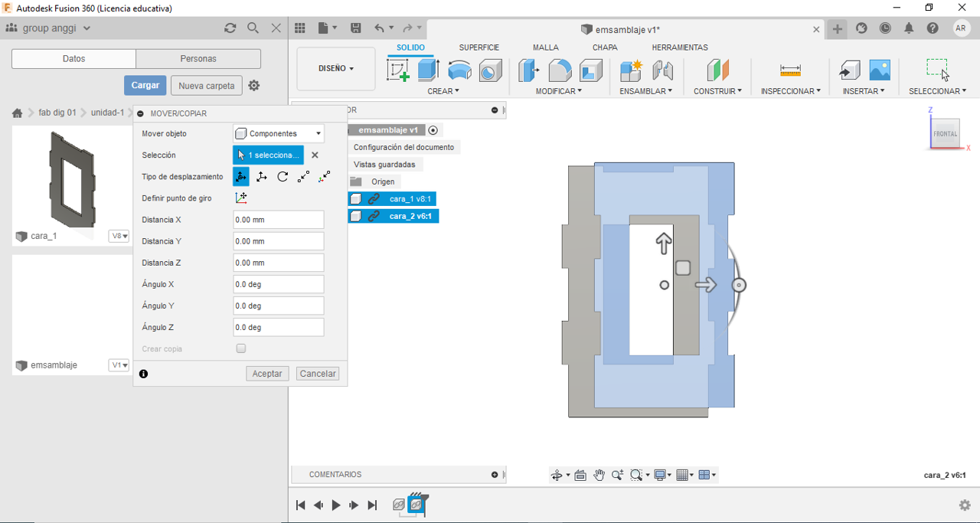Select the Press Pull tool
The width and height of the screenshot is (980, 523).
pos(529,70)
